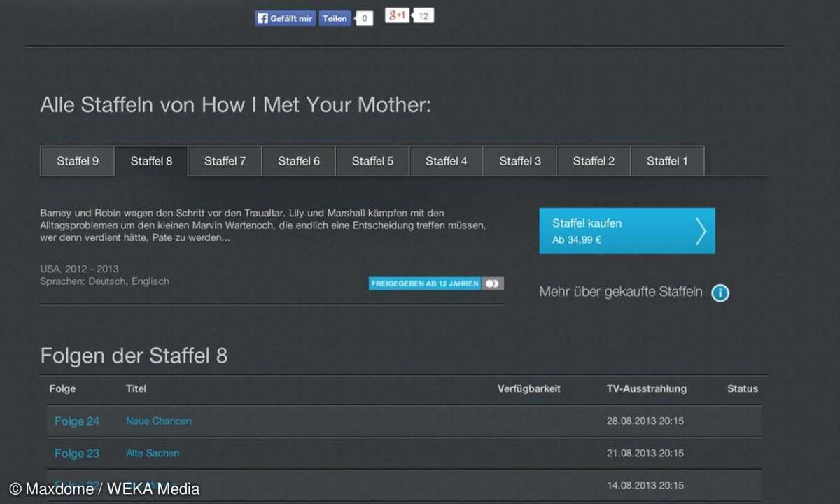Click the Google +1 button
The height and width of the screenshot is (504, 840).
(x=397, y=15)
